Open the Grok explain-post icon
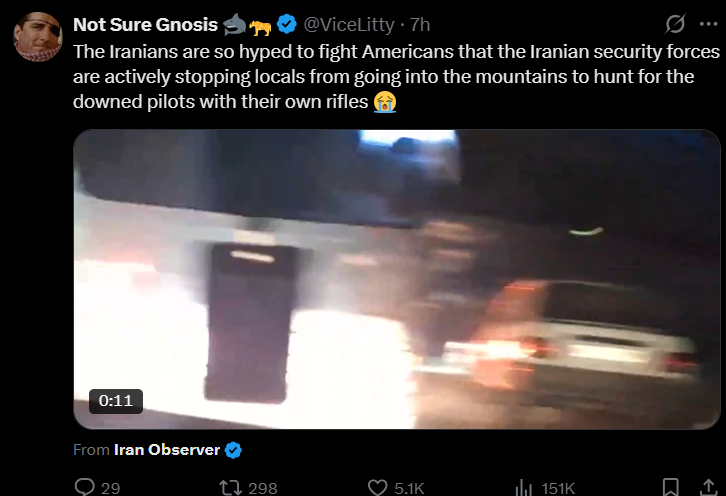This screenshot has height=496, width=726. tap(675, 24)
